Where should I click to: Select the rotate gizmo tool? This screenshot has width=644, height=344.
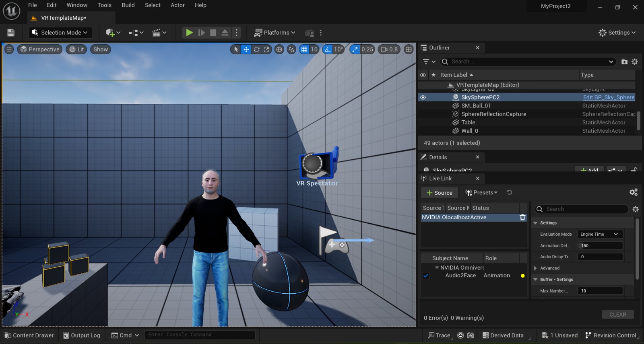[256, 49]
